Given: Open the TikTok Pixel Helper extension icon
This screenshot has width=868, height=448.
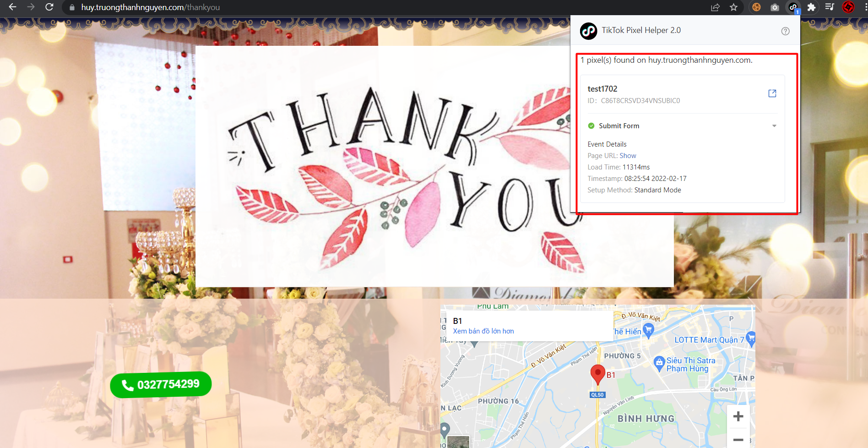Looking at the screenshot, I should tap(793, 7).
